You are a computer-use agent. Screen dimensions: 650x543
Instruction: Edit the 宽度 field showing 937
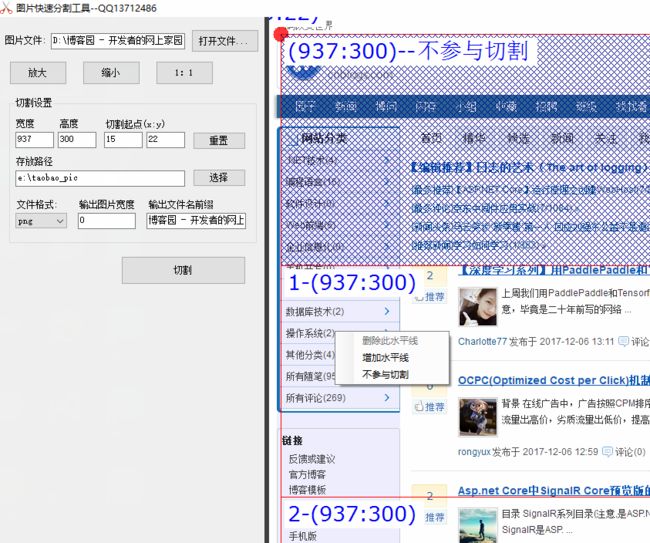pyautogui.click(x=34, y=140)
